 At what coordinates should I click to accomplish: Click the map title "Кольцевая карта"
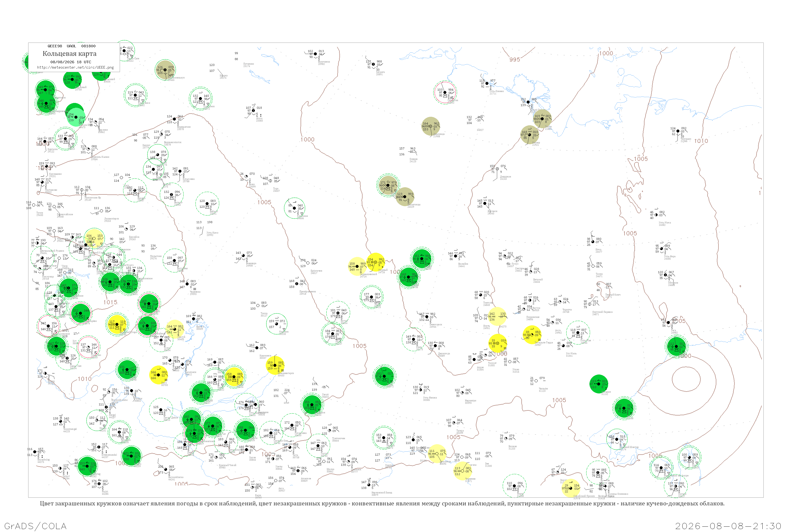[69, 54]
